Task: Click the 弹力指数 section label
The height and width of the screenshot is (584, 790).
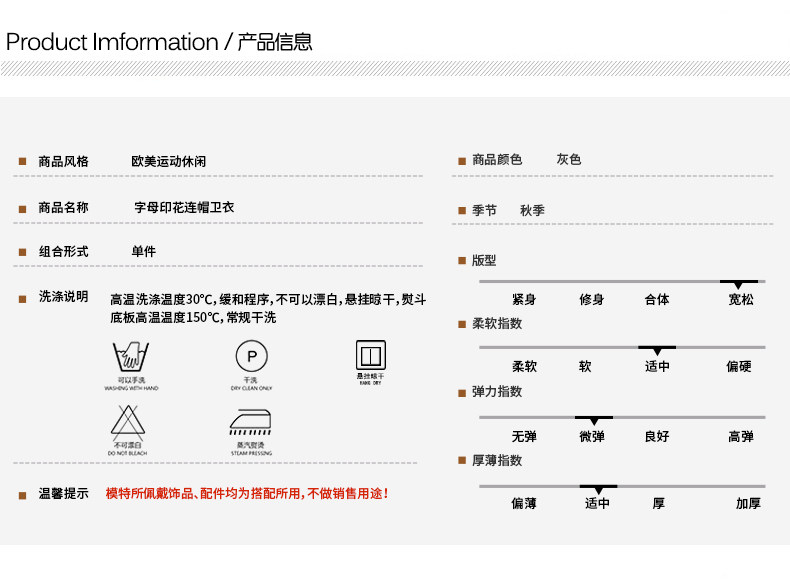Action: (x=497, y=392)
